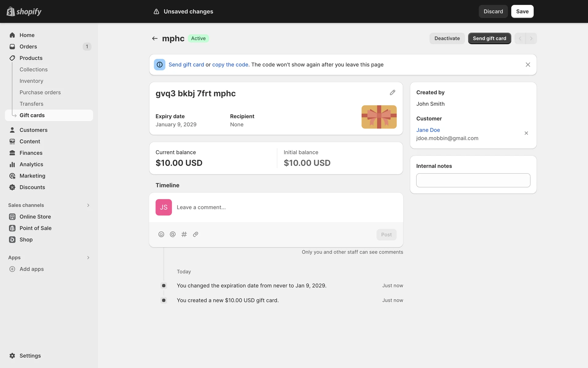Click the pencil edit icon on gift card
This screenshot has width=588, height=368.
(x=392, y=93)
